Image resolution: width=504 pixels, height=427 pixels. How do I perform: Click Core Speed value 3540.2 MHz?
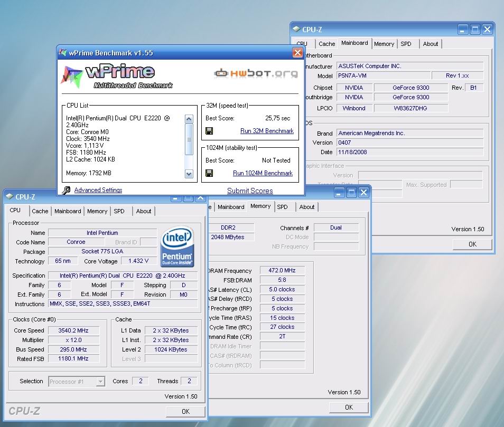tap(73, 331)
